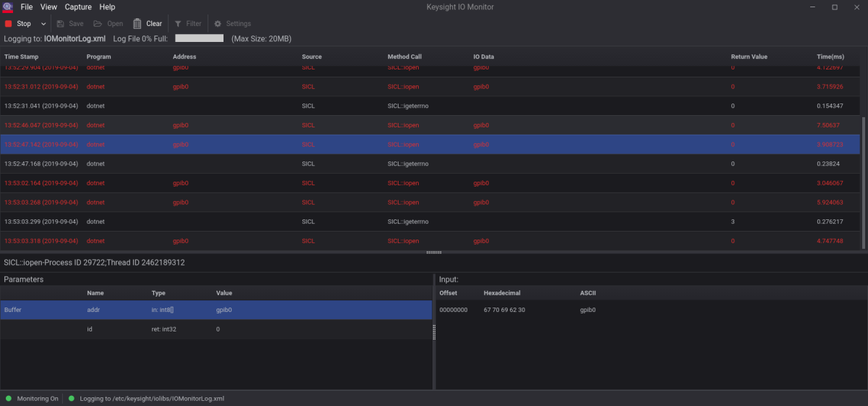868x406 pixels.
Task: Click the green Monitoring On status indicator
Action: tap(9, 399)
